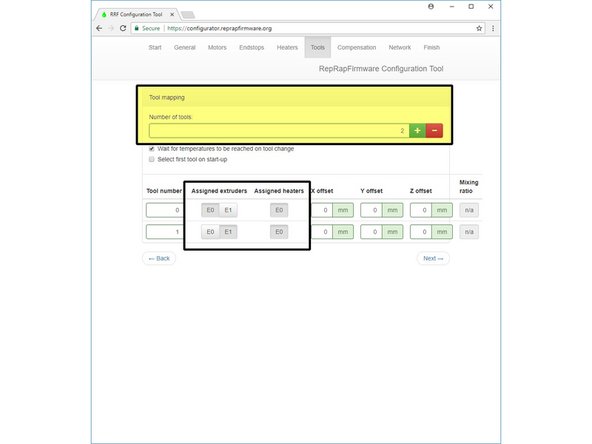Viewport: 592px width, 444px height.
Task: Click the green plus to add a tool
Action: tap(417, 131)
